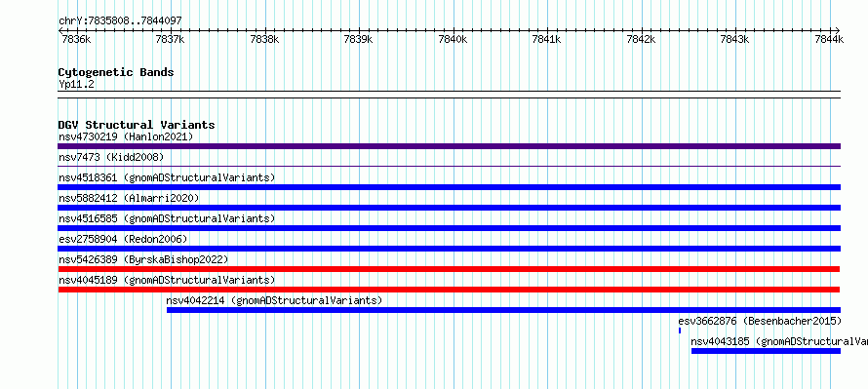Select the dark purple nsv4730219 variant bar
The height and width of the screenshot is (389, 868).
tap(449, 146)
